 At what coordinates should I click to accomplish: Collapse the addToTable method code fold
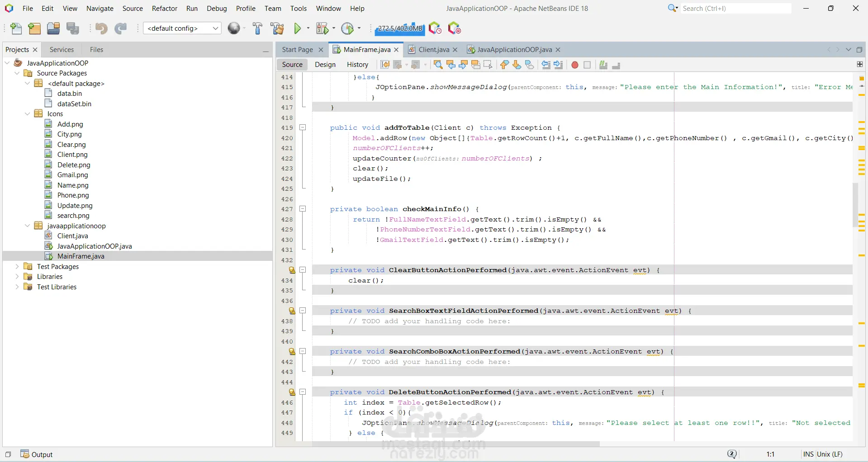tap(303, 127)
